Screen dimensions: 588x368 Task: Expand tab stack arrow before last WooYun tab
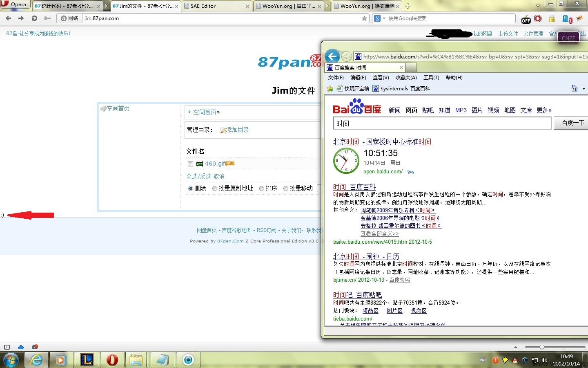click(x=327, y=6)
